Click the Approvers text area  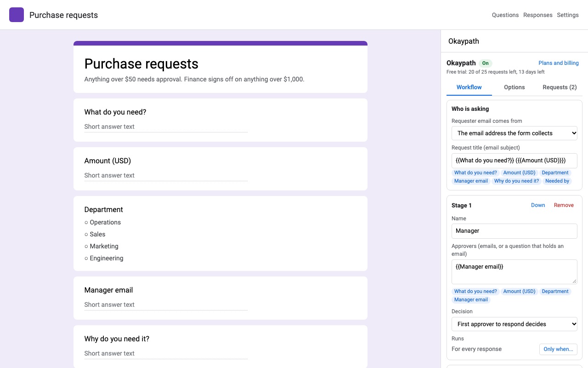click(514, 272)
